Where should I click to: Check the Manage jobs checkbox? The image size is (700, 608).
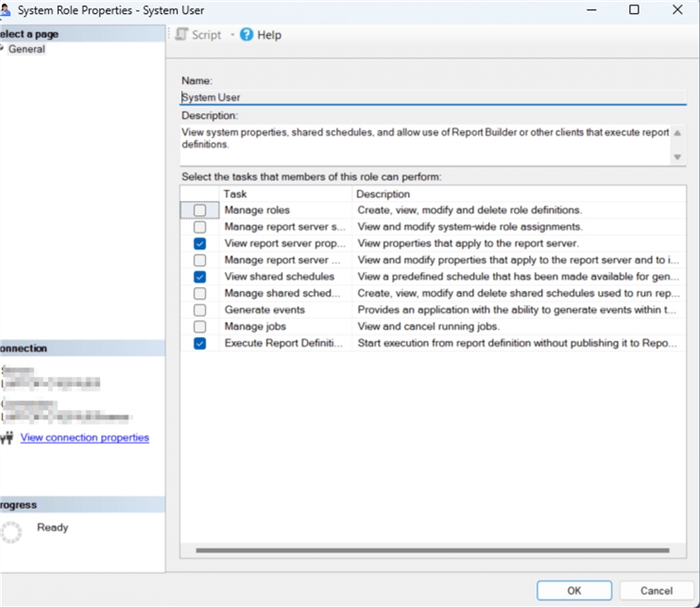coord(199,327)
